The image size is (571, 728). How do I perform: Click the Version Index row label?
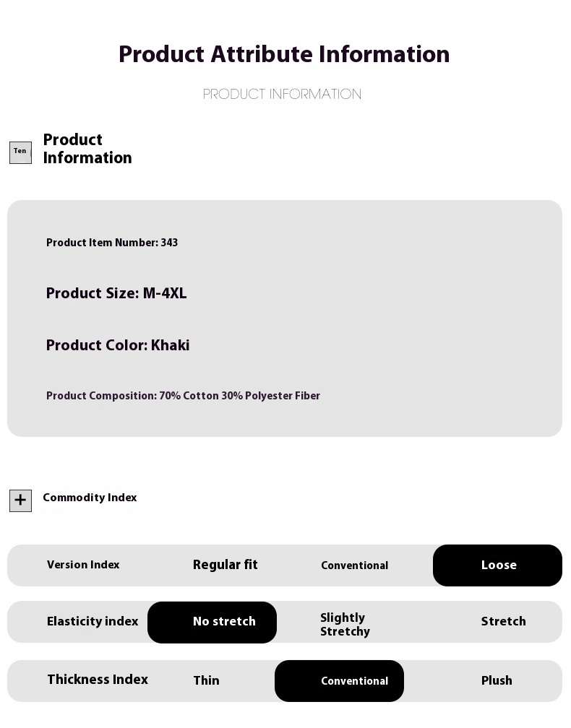point(83,565)
